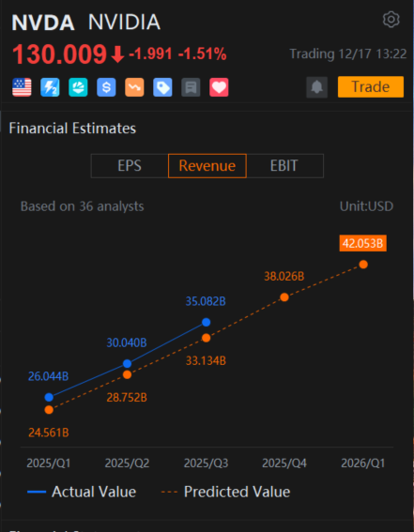Click the lightning Level 2 icon
414x532 pixels.
[50, 87]
